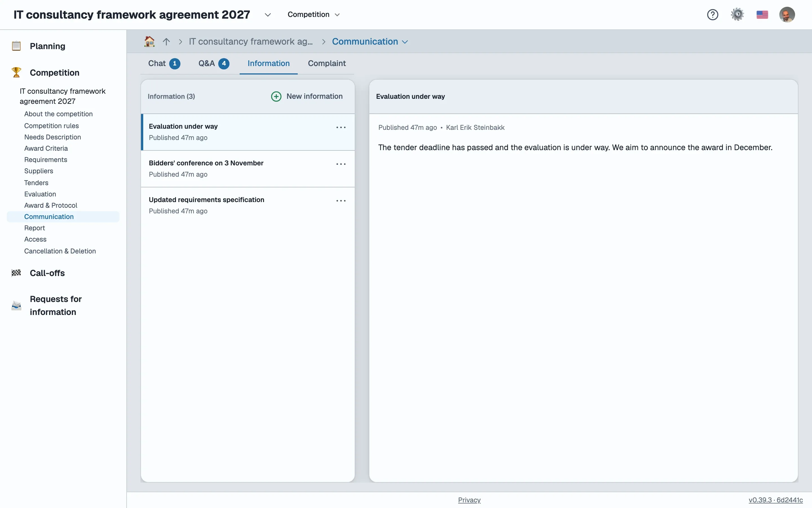Open the help question mark icon
Image resolution: width=812 pixels, height=508 pixels.
712,14
